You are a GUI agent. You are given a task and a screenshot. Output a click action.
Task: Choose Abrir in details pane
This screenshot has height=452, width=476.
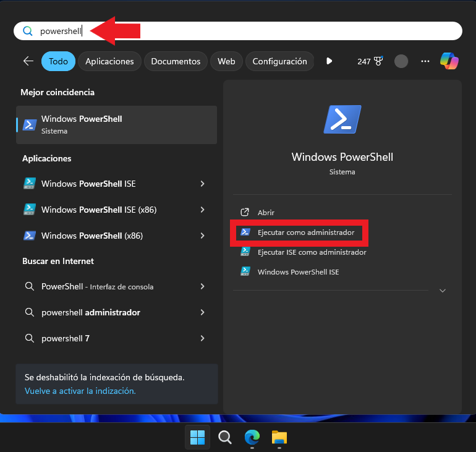pyautogui.click(x=266, y=213)
